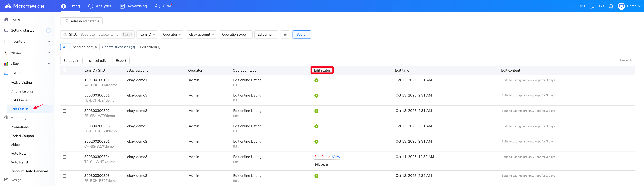This screenshot has height=186, width=644.
Task: Click the refresh icon in Refresh edit status
Action: tap(67, 21)
